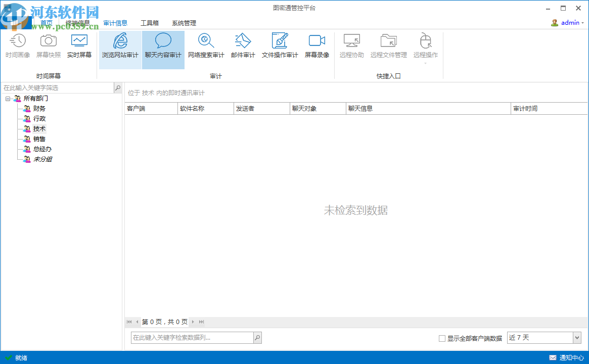Open the 系统管理 menu tab

(183, 23)
